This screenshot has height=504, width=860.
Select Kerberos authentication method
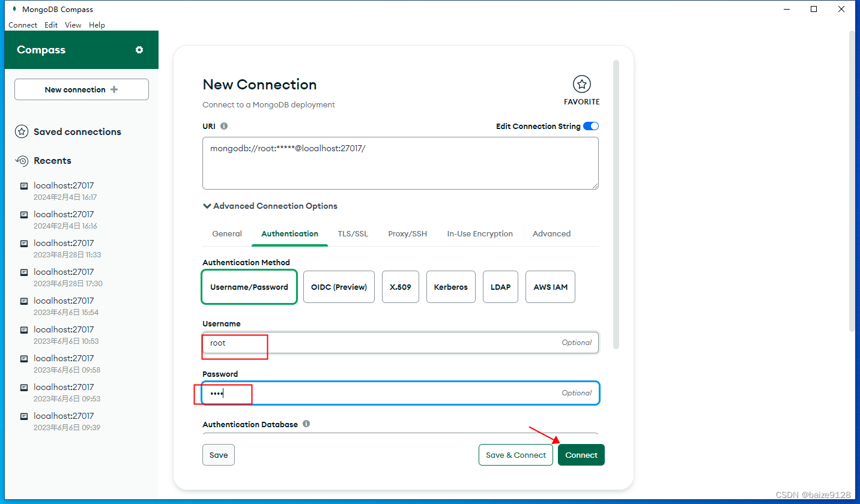click(451, 287)
